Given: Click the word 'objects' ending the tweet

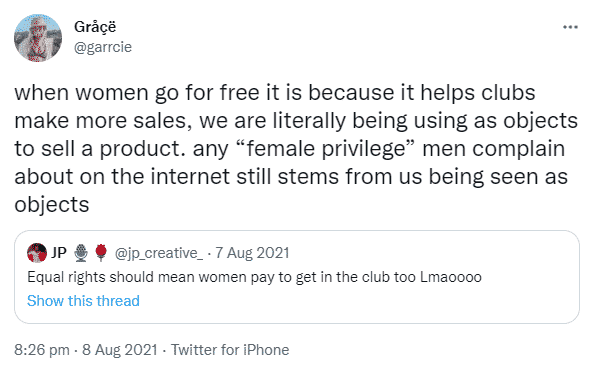Looking at the screenshot, I should tap(52, 205).
